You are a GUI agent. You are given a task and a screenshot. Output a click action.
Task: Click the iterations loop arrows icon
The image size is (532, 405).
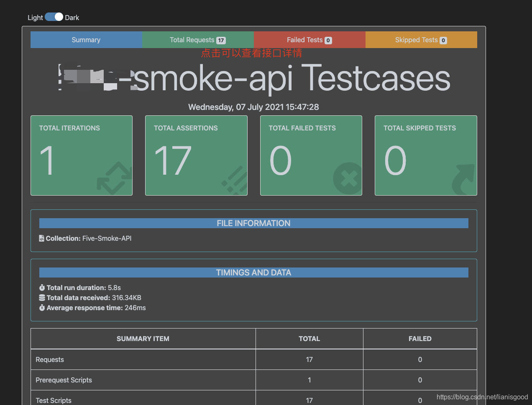tap(114, 178)
